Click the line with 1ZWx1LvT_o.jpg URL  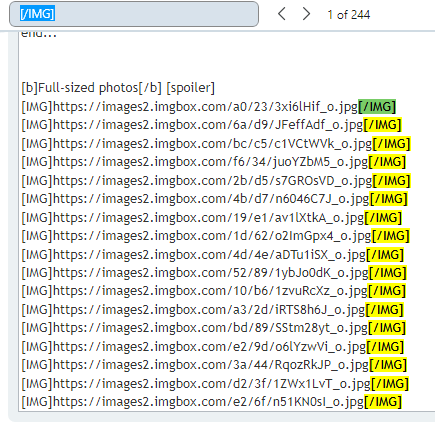215,384
